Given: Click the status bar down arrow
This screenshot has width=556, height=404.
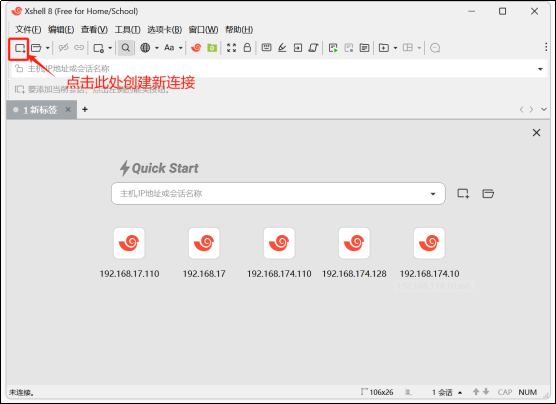Looking at the screenshot, I should pyautogui.click(x=486, y=392).
